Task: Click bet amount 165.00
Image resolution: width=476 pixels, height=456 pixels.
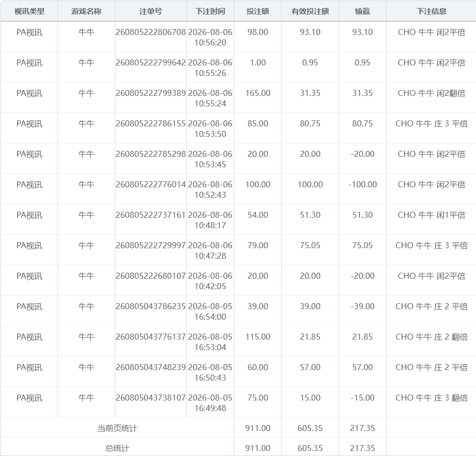Action: [258, 93]
